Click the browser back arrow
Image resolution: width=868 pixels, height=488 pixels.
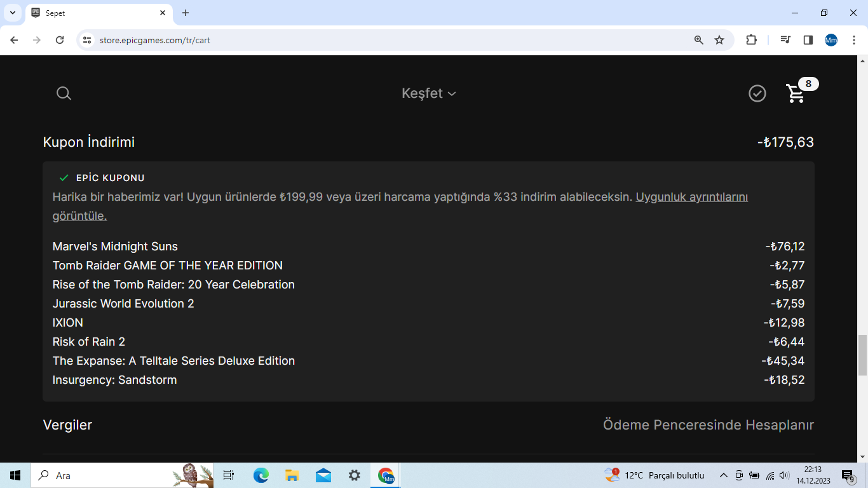(x=15, y=40)
